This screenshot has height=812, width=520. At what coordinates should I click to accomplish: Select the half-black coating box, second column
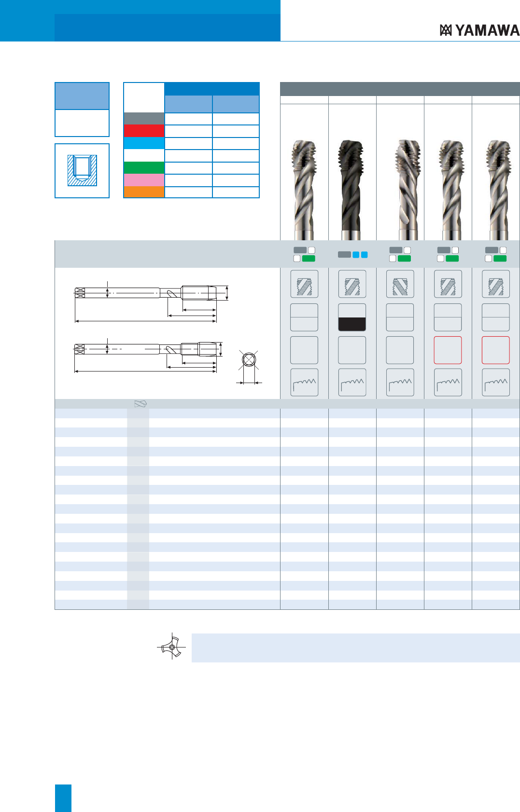click(352, 317)
